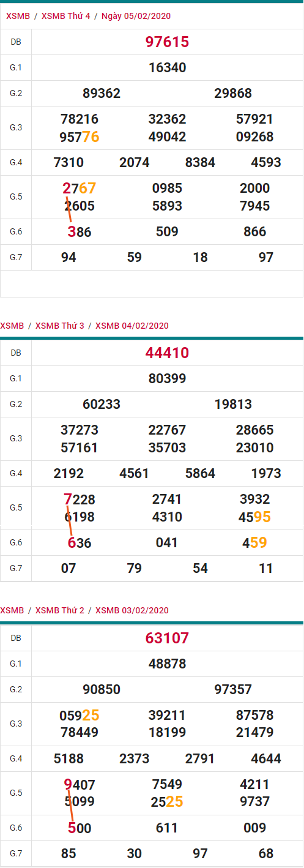Click the first prize number 16340

click(167, 67)
